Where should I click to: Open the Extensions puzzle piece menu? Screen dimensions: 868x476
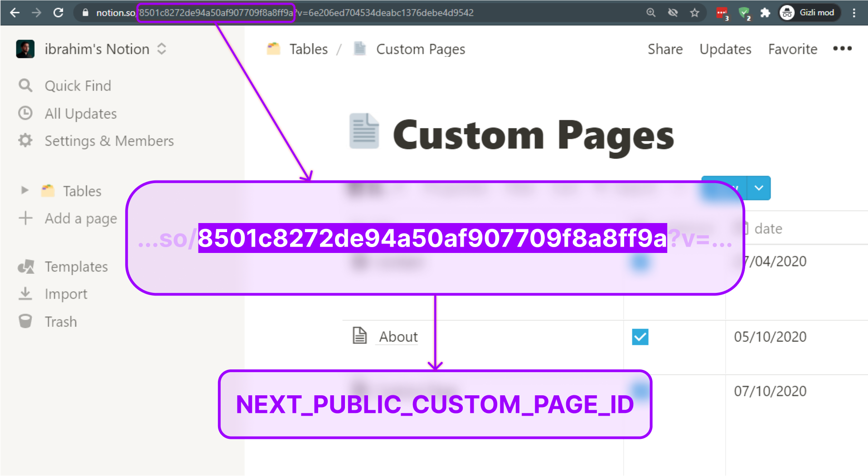(765, 13)
